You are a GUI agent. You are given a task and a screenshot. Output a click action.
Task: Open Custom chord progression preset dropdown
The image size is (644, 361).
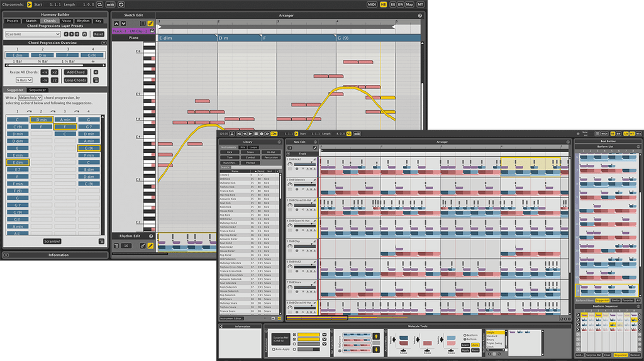click(x=33, y=34)
